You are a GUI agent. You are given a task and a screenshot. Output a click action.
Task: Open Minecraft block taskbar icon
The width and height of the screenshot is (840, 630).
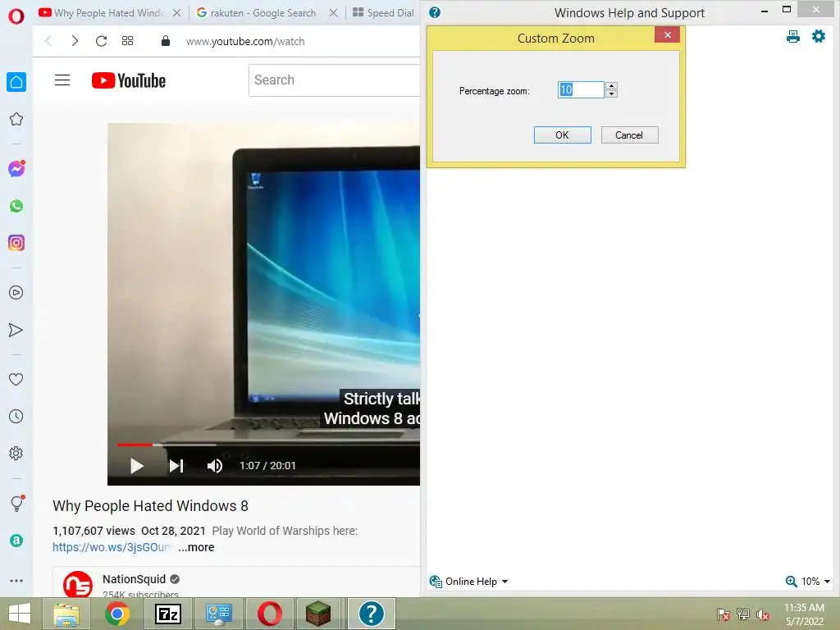[x=318, y=614]
